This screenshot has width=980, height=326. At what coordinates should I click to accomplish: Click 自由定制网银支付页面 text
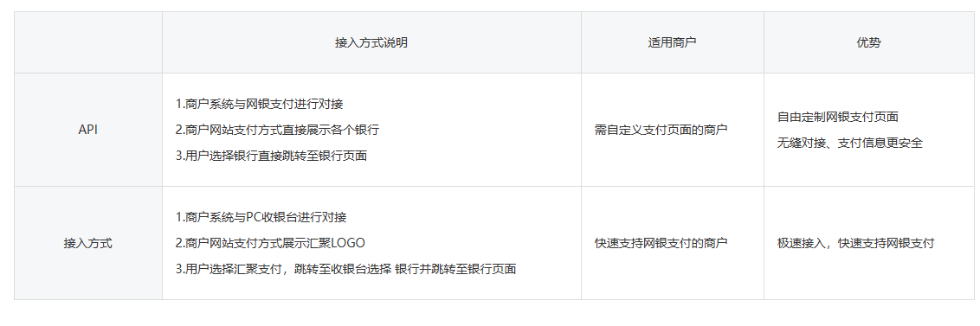click(x=838, y=117)
